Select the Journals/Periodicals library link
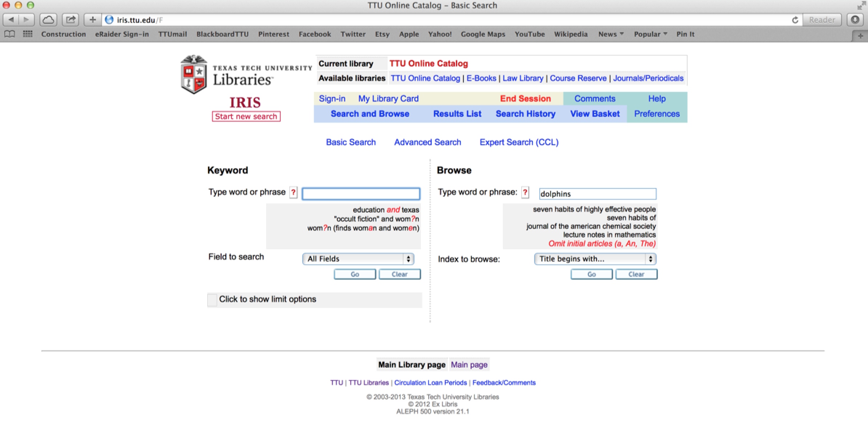Screen dimensions: 868x427 [x=648, y=78]
